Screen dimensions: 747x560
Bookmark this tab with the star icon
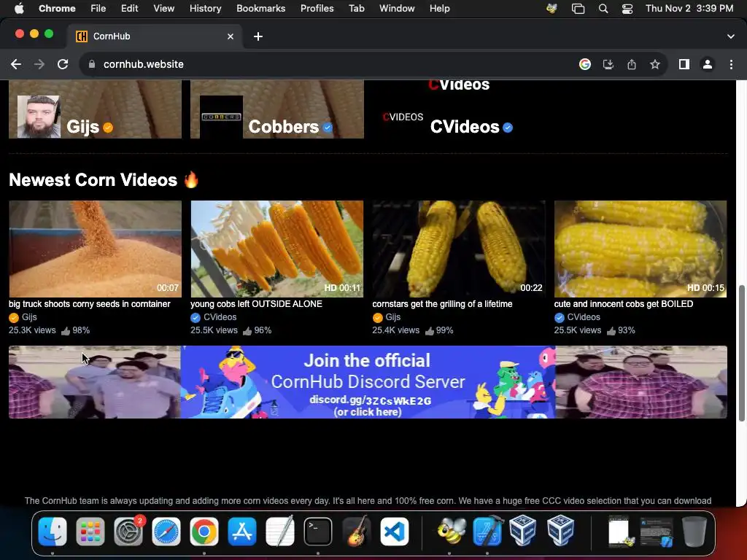point(655,64)
